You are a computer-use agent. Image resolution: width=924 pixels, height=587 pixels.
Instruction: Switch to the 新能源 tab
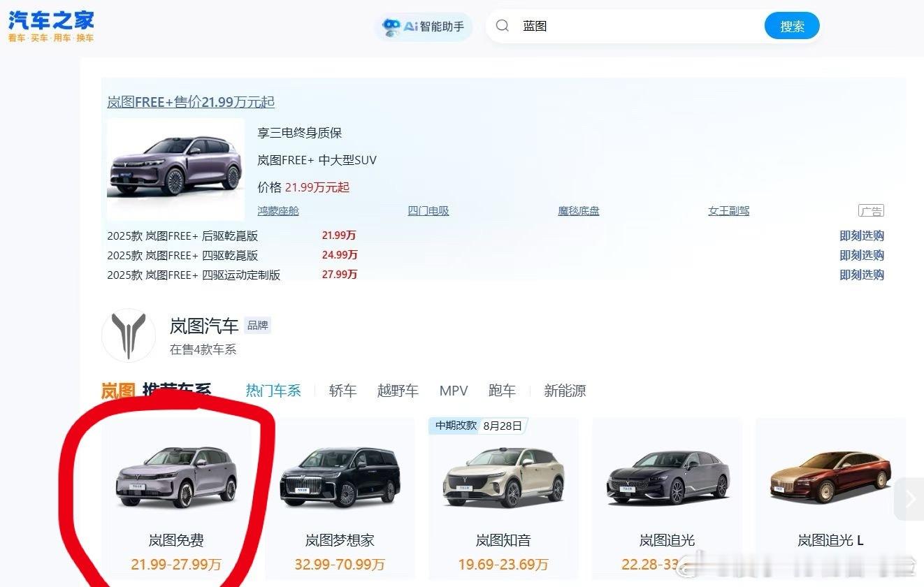pos(565,391)
